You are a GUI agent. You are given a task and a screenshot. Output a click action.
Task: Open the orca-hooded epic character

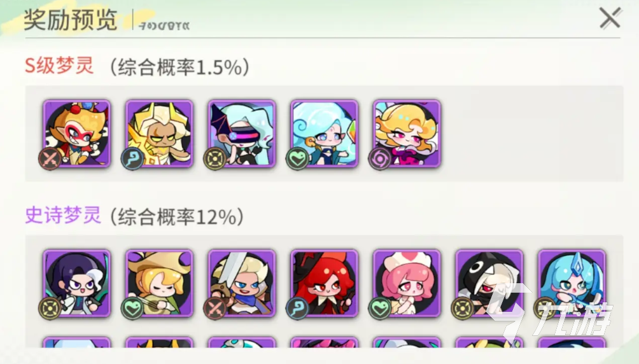point(489,283)
